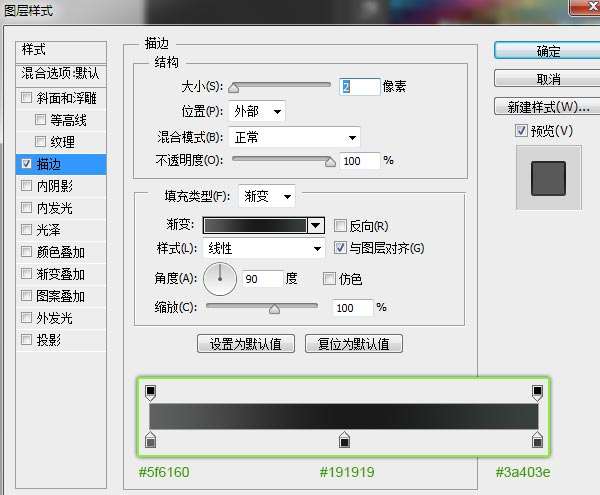This screenshot has height=495, width=600.
Task: Select the 斜面和浮雕 style row label
Action: tap(66, 98)
